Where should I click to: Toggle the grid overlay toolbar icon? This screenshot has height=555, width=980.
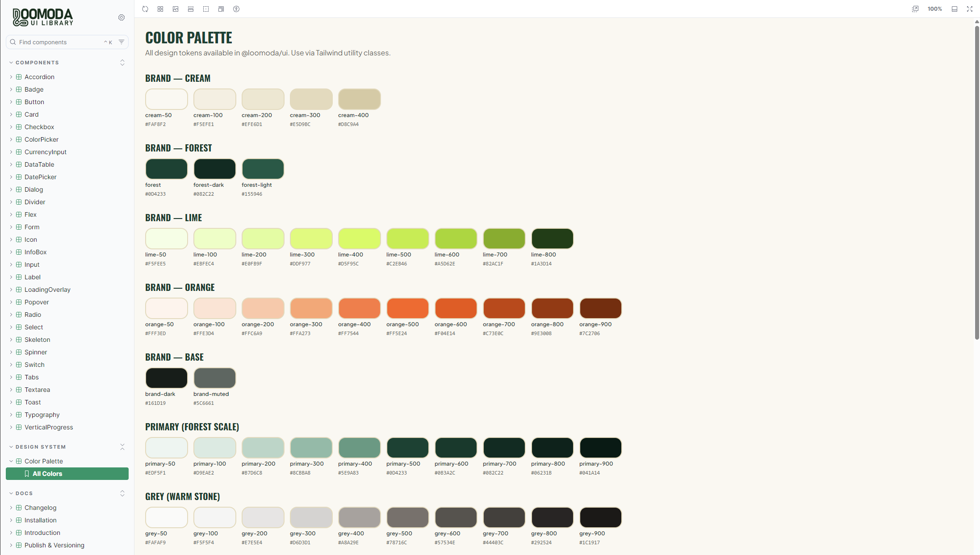(x=160, y=9)
